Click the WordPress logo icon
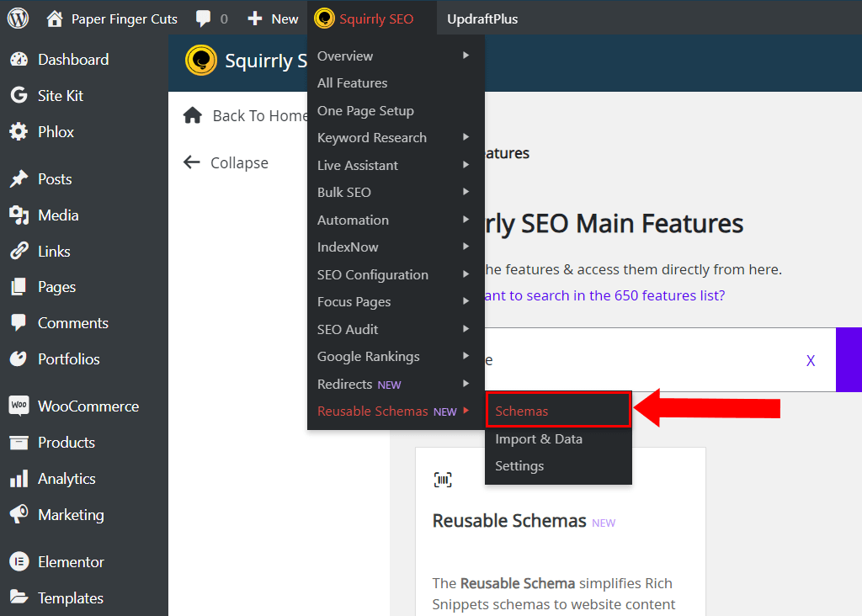Viewport: 862px width, 616px height. click(x=19, y=19)
